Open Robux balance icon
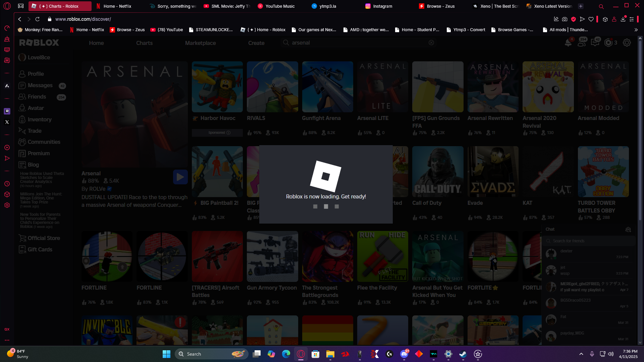644x362 pixels. (x=608, y=43)
